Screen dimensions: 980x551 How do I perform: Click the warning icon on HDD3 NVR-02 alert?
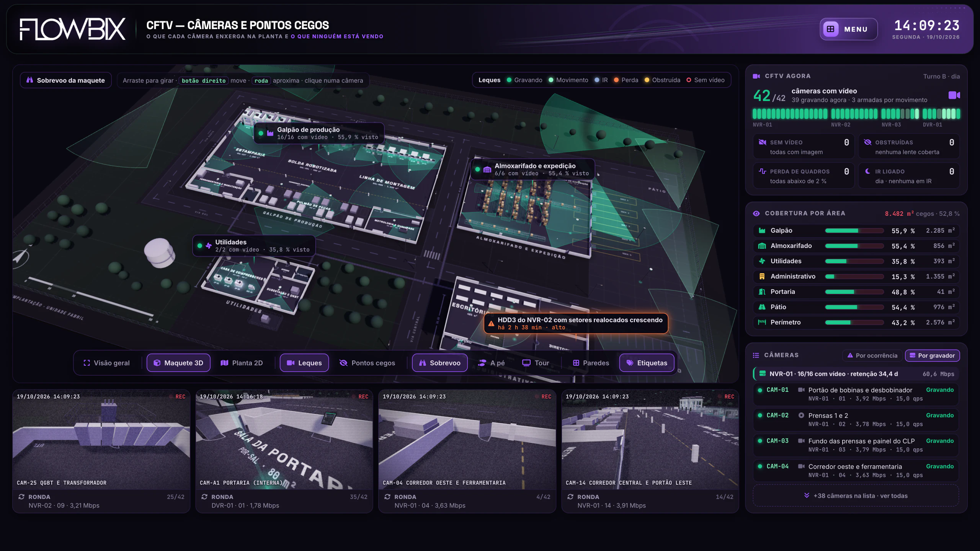point(491,323)
